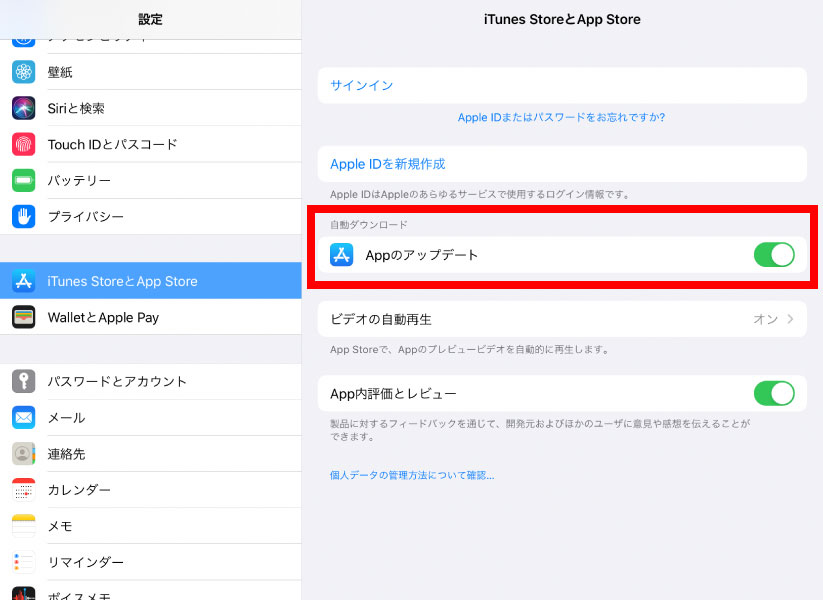823x600 pixels.
Task: Tap Apple IDを新規作成
Action: (x=388, y=164)
